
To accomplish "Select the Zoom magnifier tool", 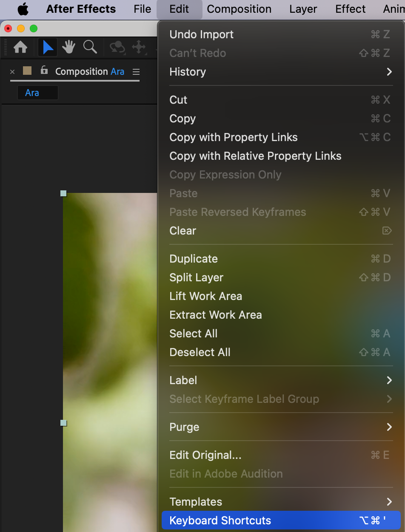I will 90,47.
